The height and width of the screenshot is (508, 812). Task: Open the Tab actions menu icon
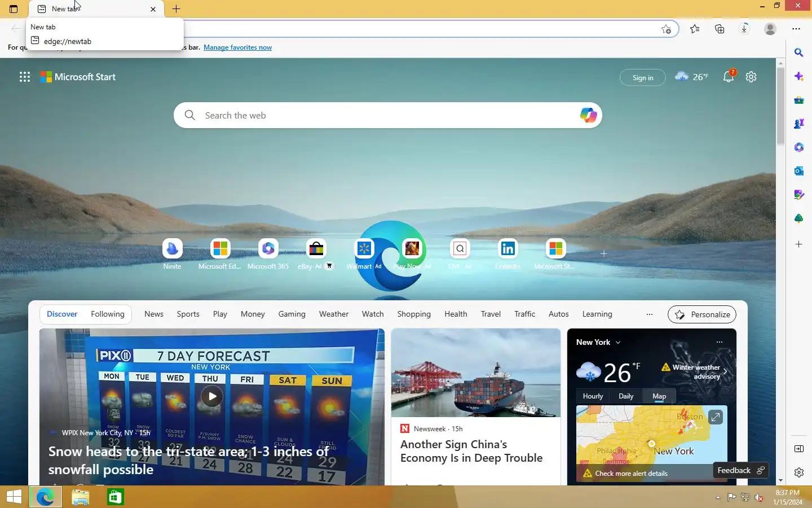14,9
